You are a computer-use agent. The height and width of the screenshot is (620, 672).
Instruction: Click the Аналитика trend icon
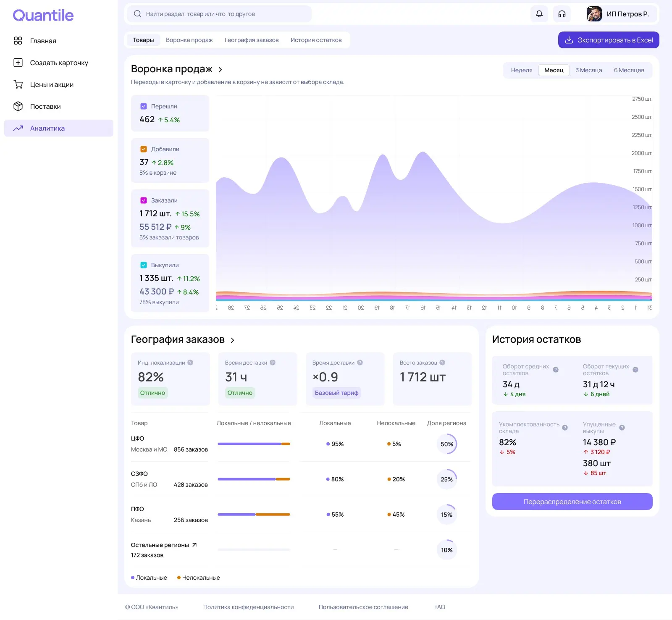point(18,128)
